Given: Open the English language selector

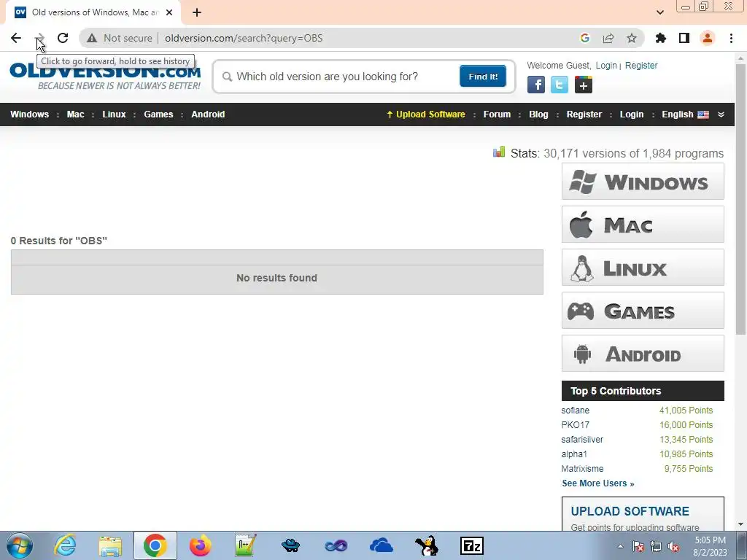Looking at the screenshot, I should [x=685, y=114].
